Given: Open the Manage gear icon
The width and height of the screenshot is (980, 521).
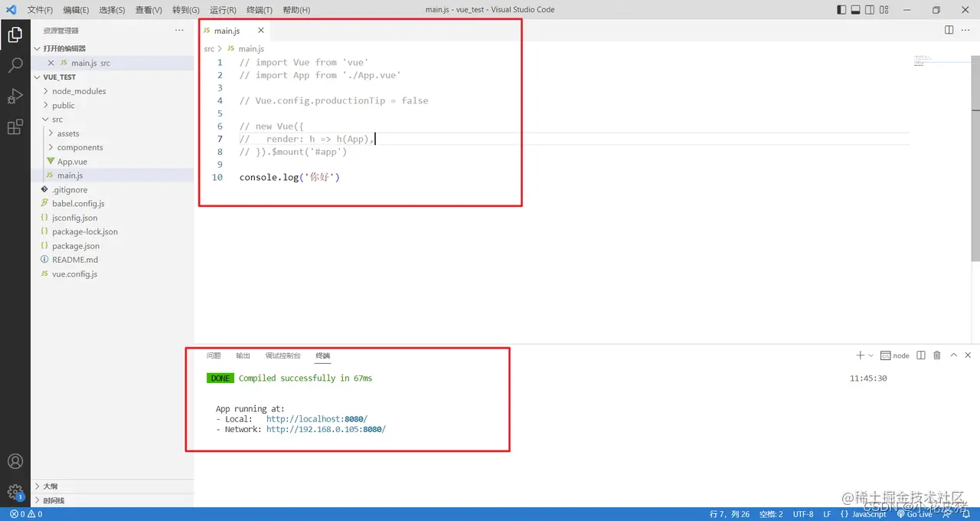Looking at the screenshot, I should tap(15, 492).
